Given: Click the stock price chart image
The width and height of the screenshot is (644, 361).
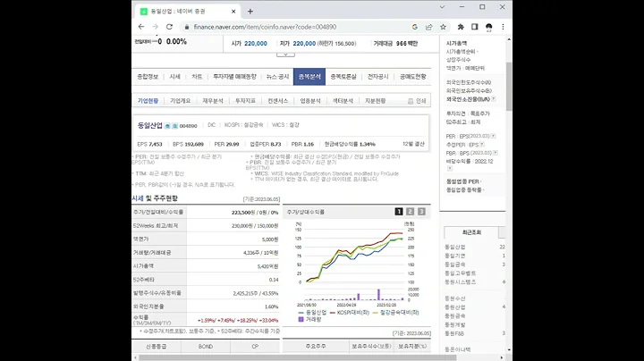Looking at the screenshot, I should (357, 271).
